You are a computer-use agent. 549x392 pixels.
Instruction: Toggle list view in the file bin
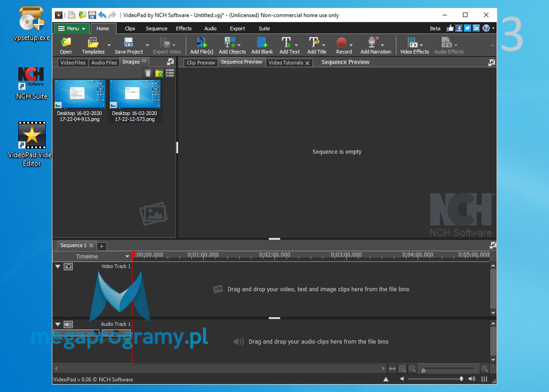click(x=170, y=73)
